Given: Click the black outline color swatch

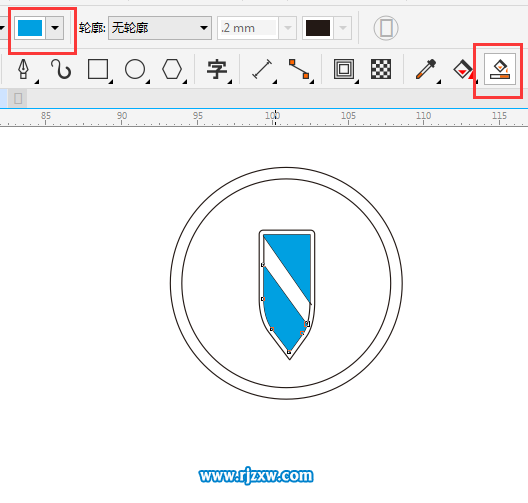Looking at the screenshot, I should (318, 28).
